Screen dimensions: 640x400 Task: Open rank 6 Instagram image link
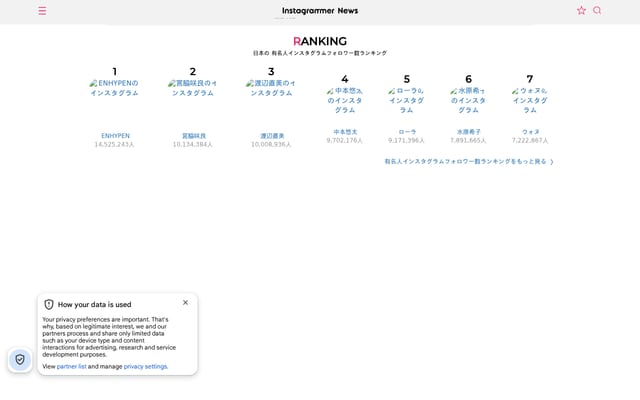(468, 100)
